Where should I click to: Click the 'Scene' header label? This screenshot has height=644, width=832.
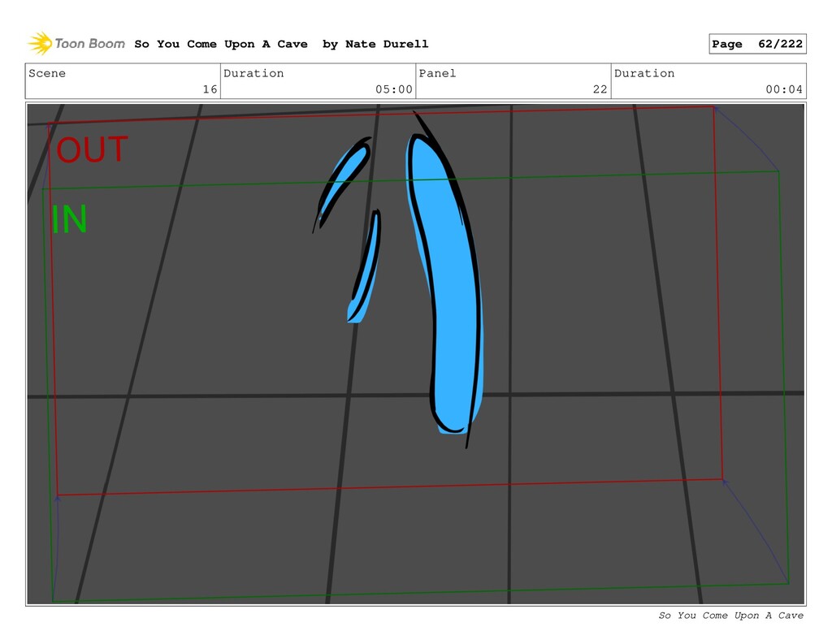(47, 73)
